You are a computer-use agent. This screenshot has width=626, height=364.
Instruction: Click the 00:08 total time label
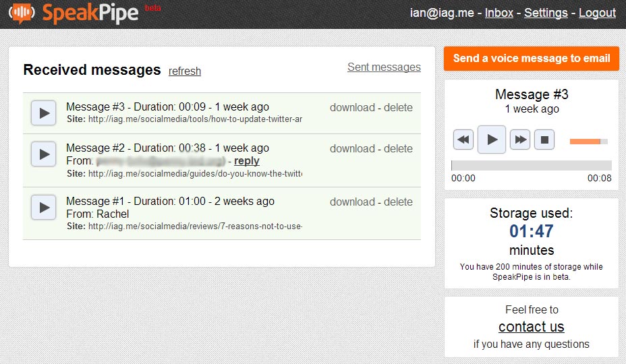(x=599, y=178)
